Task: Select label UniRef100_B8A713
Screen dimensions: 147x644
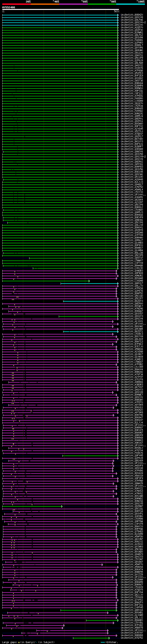Action: point(132,342)
